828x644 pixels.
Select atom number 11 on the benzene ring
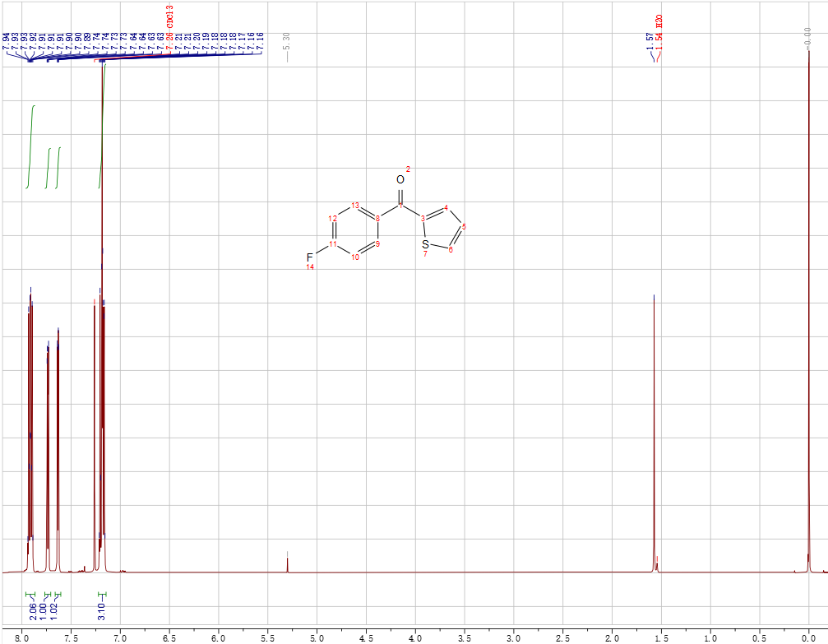point(332,244)
